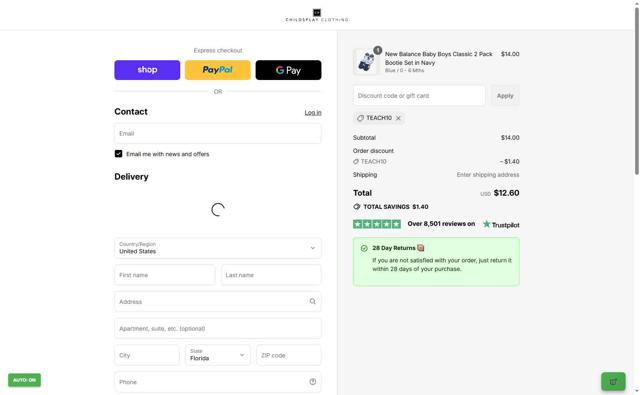Click the phone help question icon
This screenshot has width=640, height=395.
click(x=313, y=382)
